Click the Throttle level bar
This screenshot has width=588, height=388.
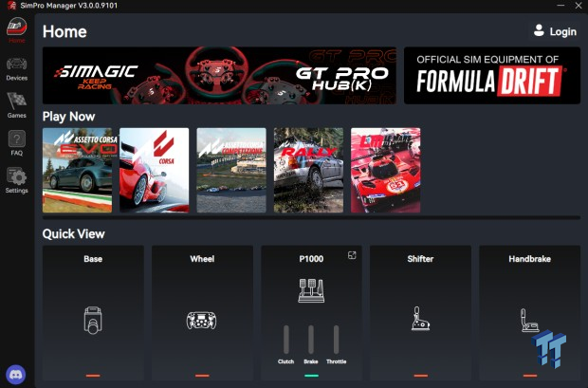click(336, 340)
